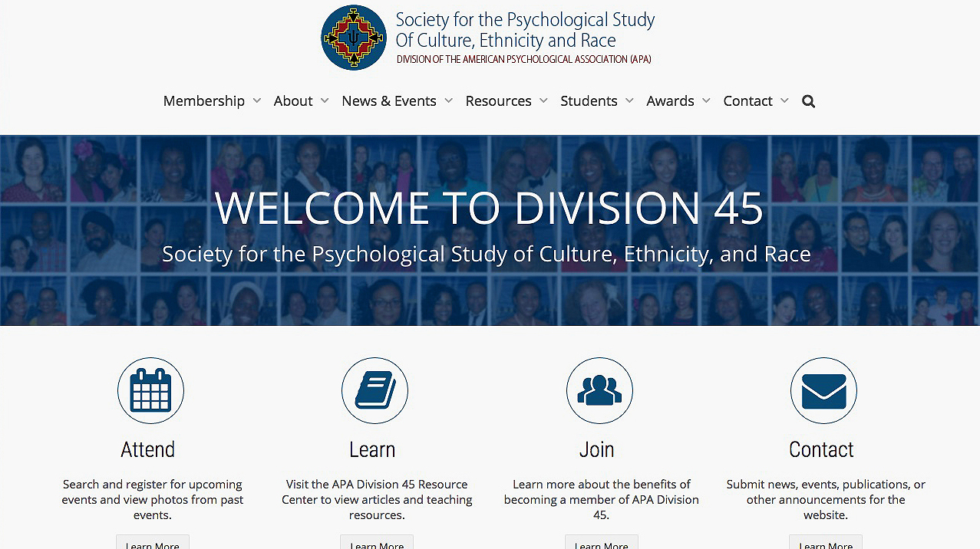Expand the About menu chevron
Image resolution: width=980 pixels, height=549 pixels.
pyautogui.click(x=325, y=101)
